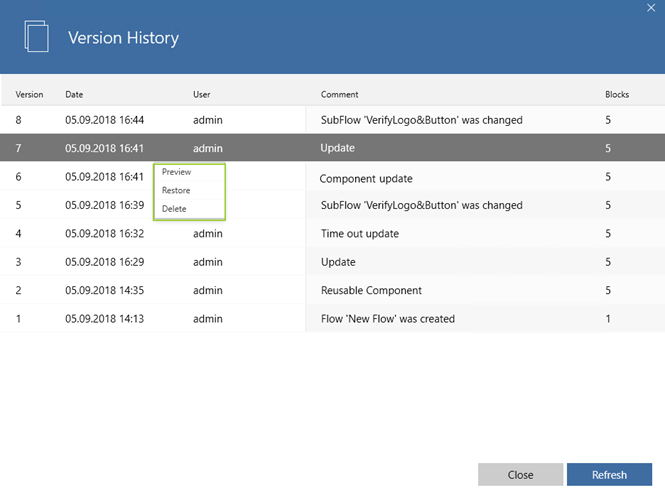Click the Time out update comment
This screenshot has width=665, height=494.
click(x=360, y=234)
